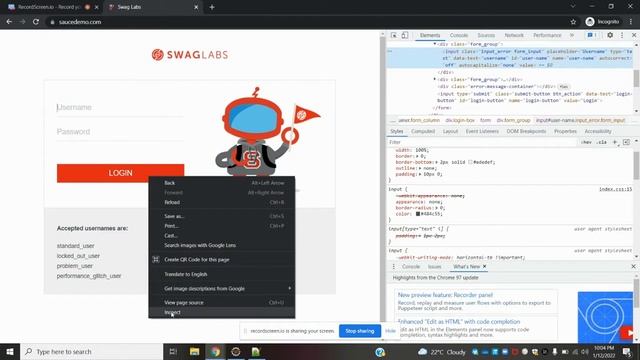Click index.css source link in Styles
Viewport: 640px width, 360px height.
coord(616,189)
